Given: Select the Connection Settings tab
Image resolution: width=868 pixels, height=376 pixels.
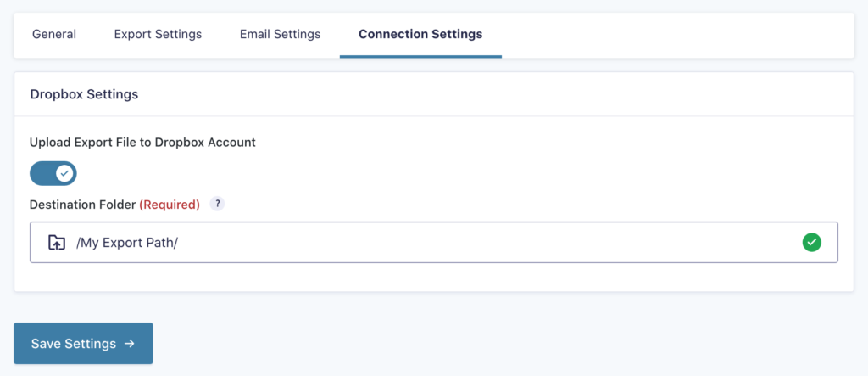Looking at the screenshot, I should coord(420,35).
